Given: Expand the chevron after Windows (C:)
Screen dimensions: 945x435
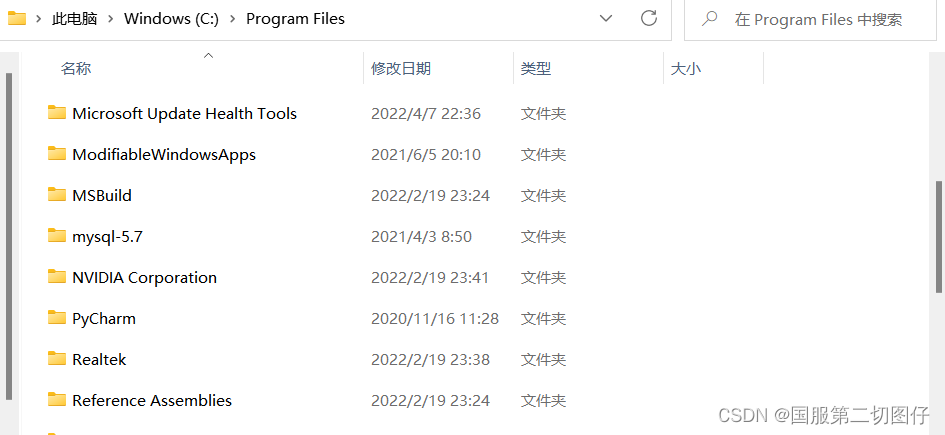Looking at the screenshot, I should (232, 18).
